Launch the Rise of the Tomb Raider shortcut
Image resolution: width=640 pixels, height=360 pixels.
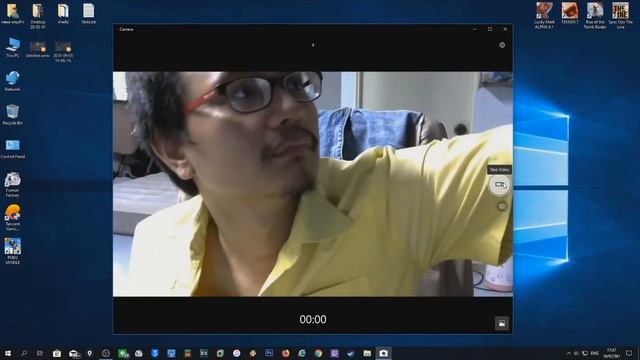pyautogui.click(x=595, y=16)
